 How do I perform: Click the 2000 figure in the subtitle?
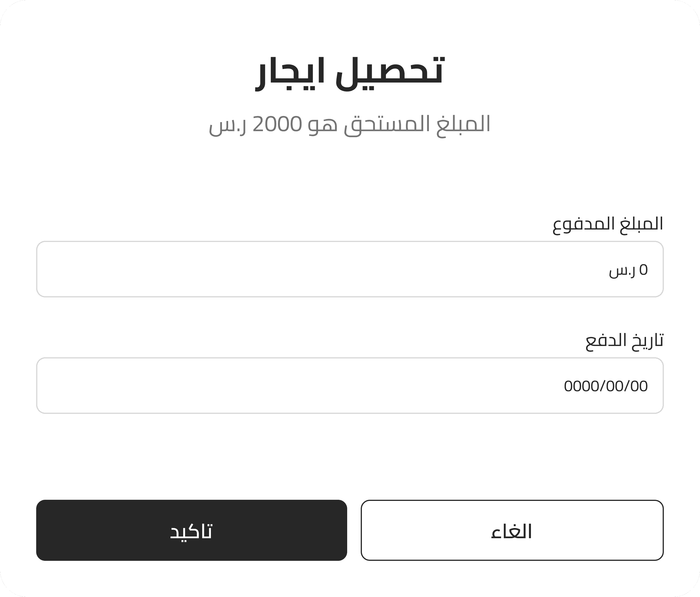[x=277, y=124]
